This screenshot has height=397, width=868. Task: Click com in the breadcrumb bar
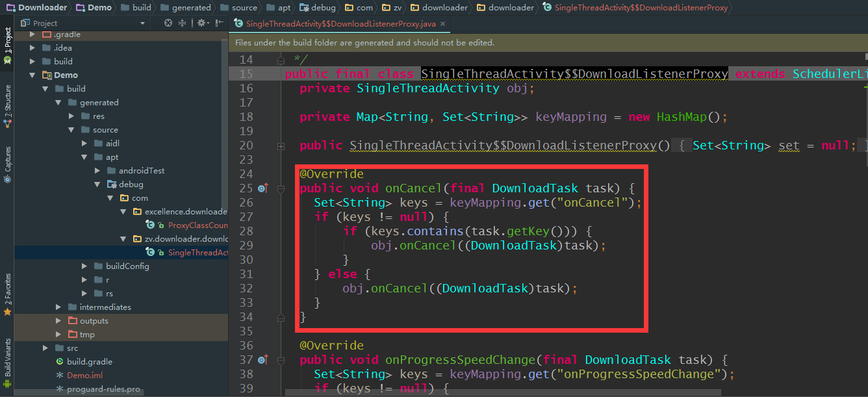tap(359, 8)
